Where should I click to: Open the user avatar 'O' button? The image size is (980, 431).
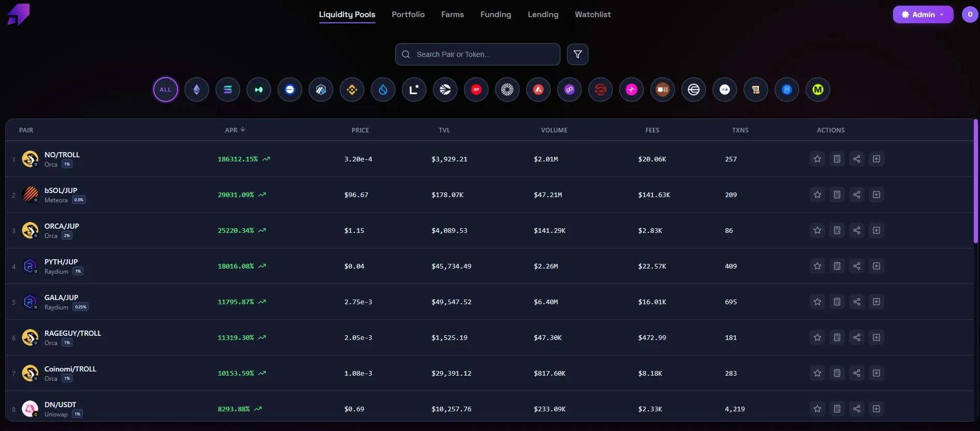(970, 14)
